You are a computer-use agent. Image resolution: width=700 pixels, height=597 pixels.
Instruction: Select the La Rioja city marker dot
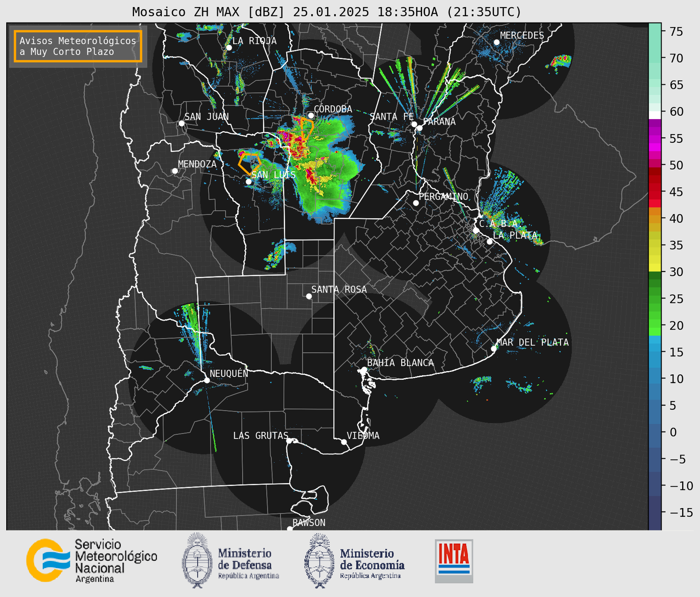(x=229, y=48)
